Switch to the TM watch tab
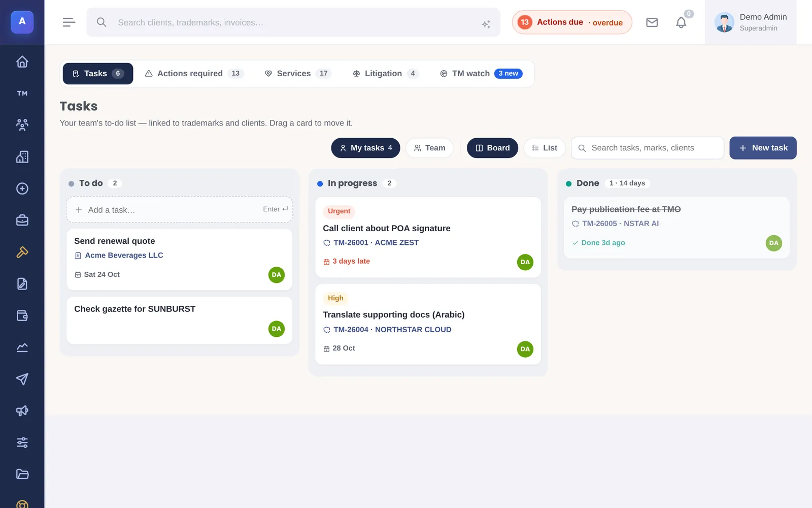812x508 pixels. (x=481, y=74)
